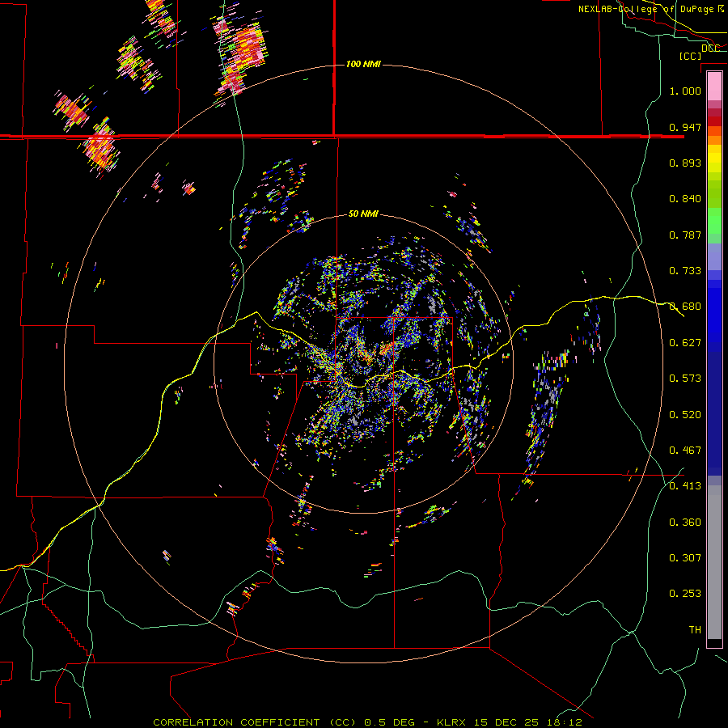Click the 0.787 color scale value
The image size is (728, 728).
click(685, 235)
